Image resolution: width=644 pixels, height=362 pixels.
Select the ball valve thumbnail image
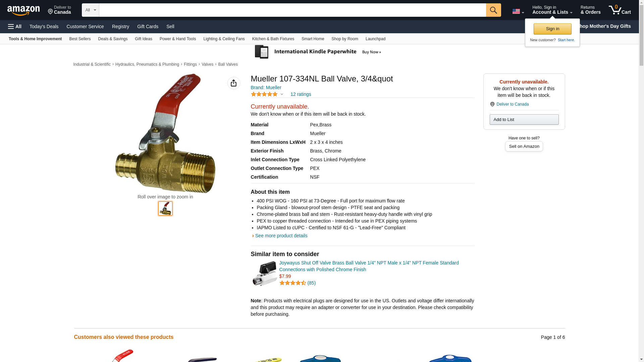coord(165,208)
